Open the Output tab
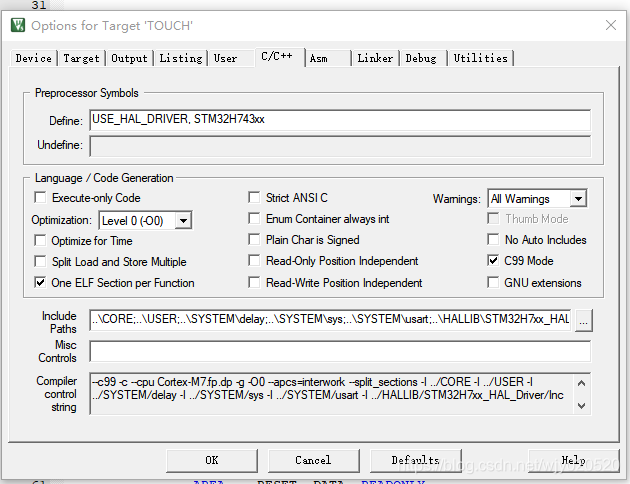The width and height of the screenshot is (630, 484). [129, 58]
